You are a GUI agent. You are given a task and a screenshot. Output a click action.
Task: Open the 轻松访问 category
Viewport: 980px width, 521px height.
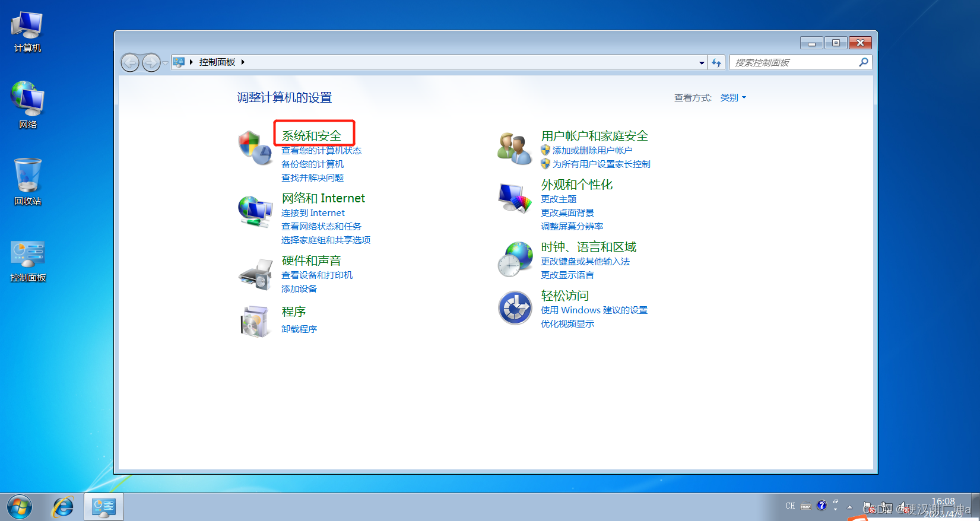pyautogui.click(x=565, y=296)
